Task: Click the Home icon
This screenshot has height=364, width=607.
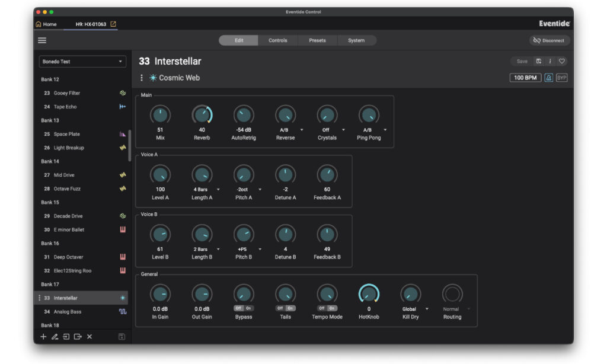Action: (x=39, y=24)
